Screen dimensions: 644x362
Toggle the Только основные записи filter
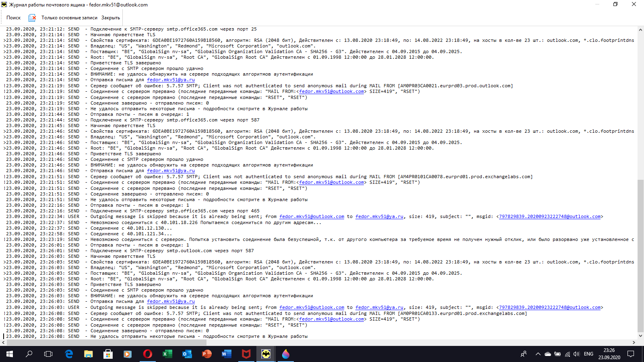pos(69,18)
